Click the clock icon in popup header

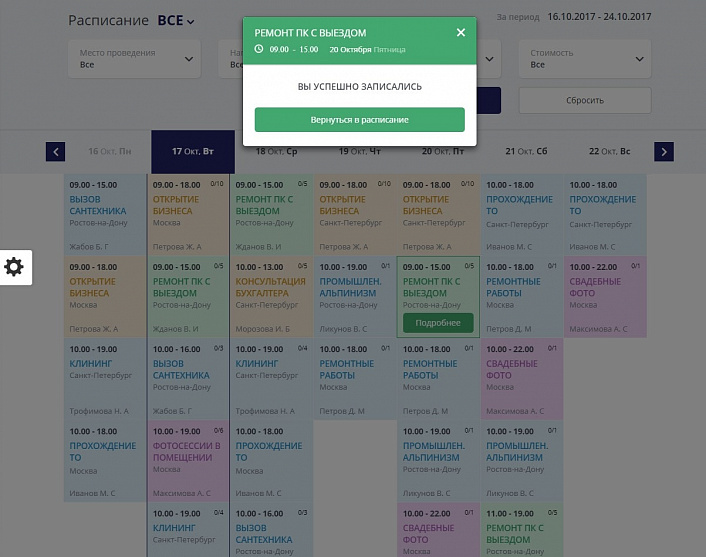(x=259, y=48)
